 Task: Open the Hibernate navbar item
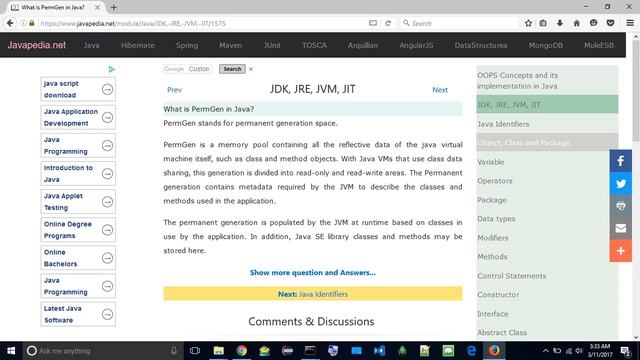pos(138,45)
